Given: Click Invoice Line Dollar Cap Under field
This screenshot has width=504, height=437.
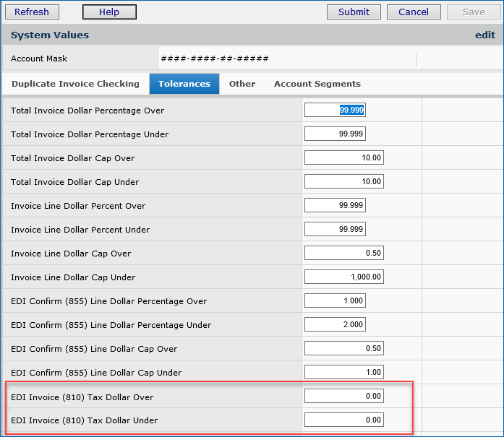Looking at the screenshot, I should point(343,277).
